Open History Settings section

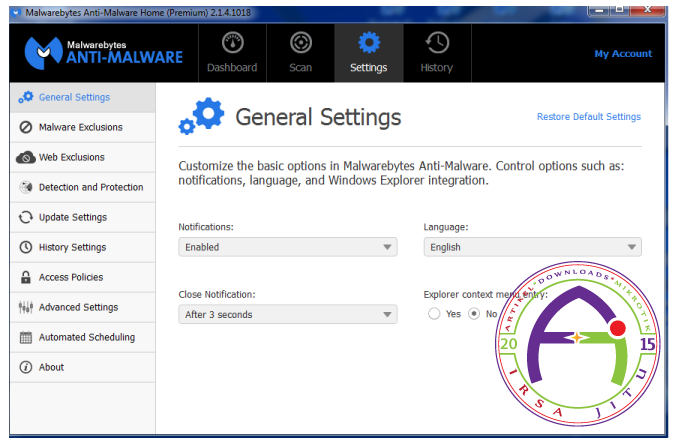(82, 248)
